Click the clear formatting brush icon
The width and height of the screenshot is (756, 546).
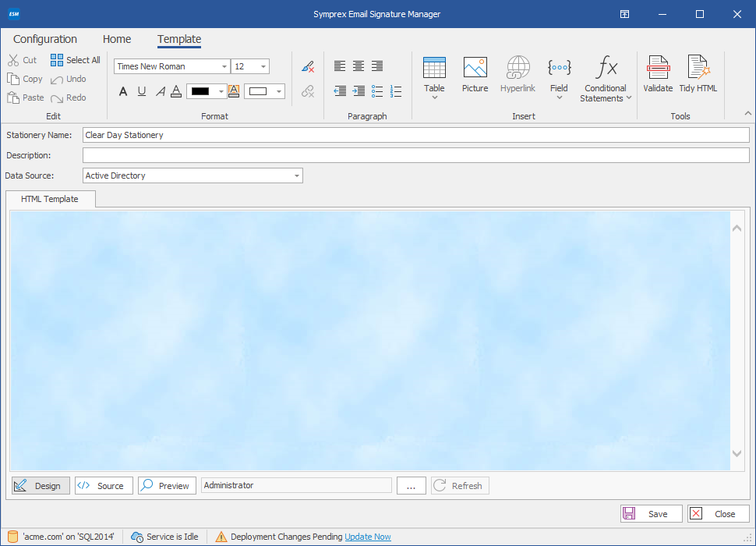pyautogui.click(x=308, y=66)
